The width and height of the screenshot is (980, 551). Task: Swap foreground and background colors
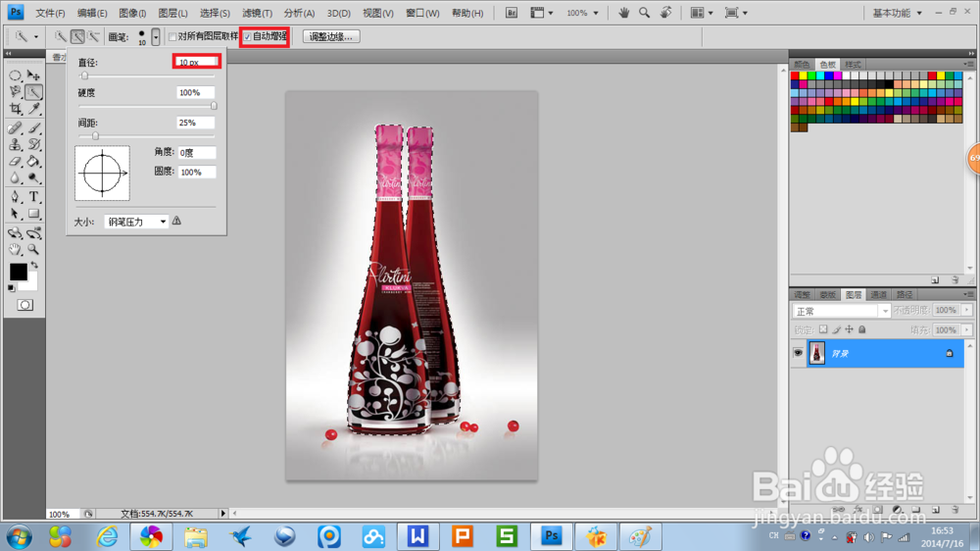click(x=34, y=265)
